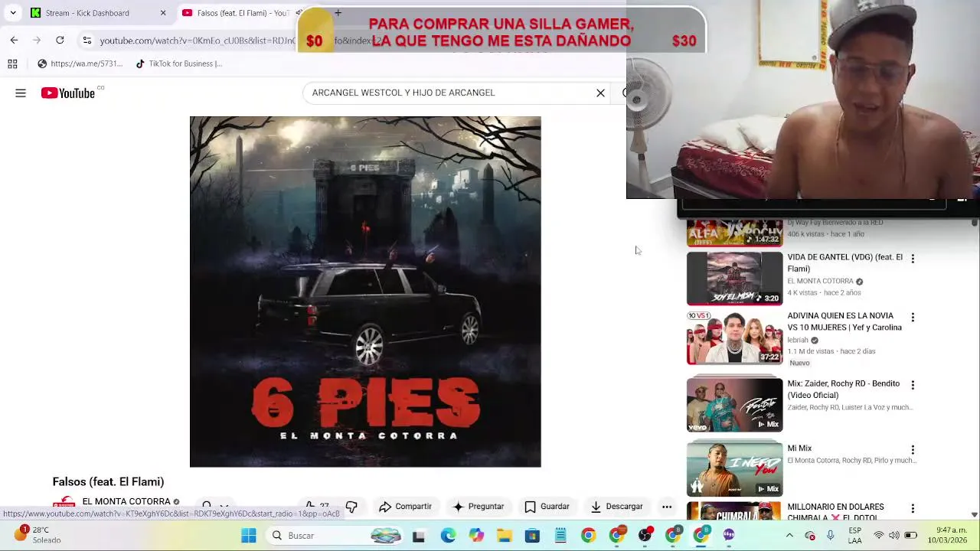Clear the YouTube search box text
Viewport: 980px width, 551px height.
[x=600, y=93]
